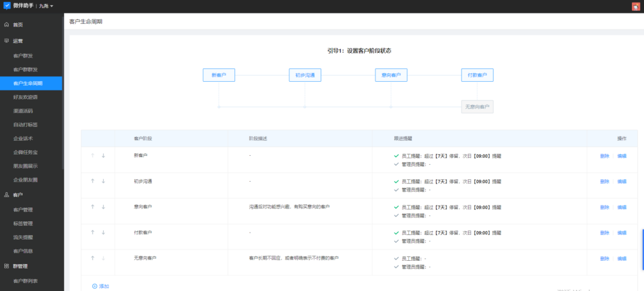This screenshot has width=644, height=291.
Task: Click the 付款客户 stage box in diagram
Action: [x=477, y=75]
